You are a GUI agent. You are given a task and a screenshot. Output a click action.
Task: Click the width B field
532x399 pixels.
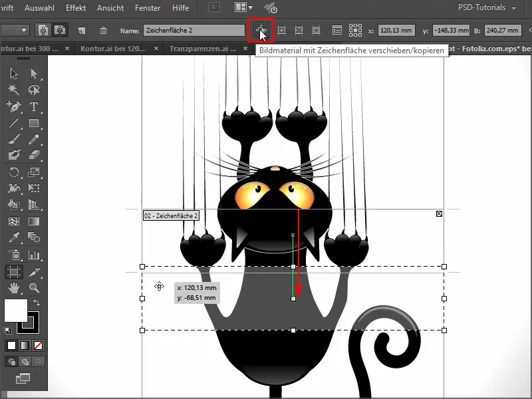click(503, 30)
